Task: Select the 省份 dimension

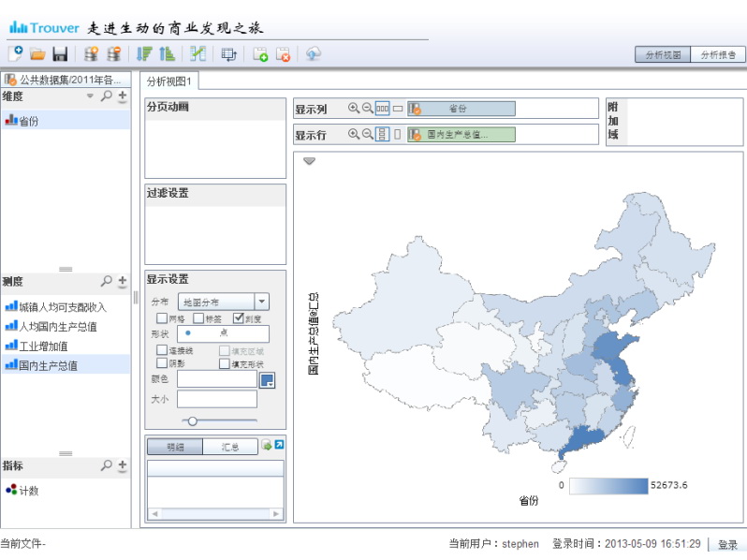Action: click(x=66, y=121)
